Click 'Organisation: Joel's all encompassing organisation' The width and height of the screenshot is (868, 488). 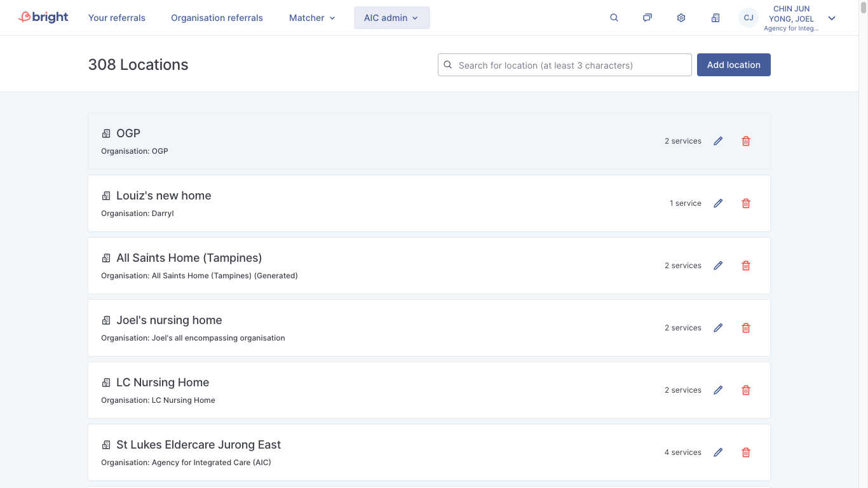(x=193, y=338)
